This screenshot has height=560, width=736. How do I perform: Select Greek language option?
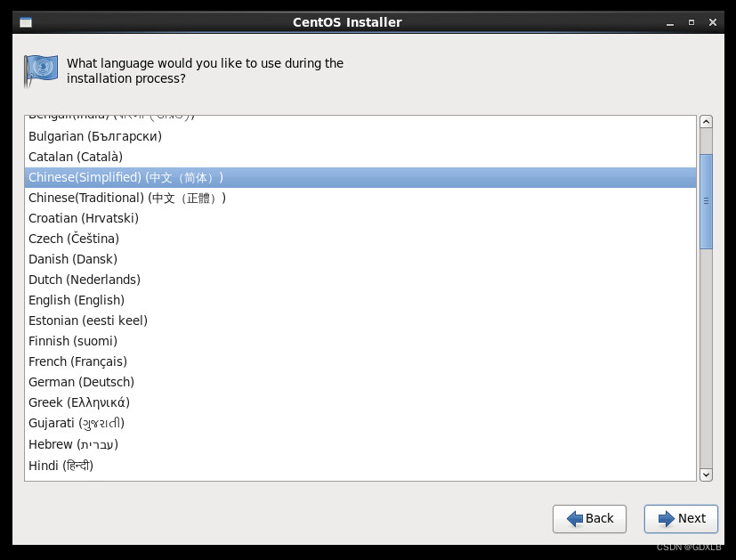(x=79, y=402)
